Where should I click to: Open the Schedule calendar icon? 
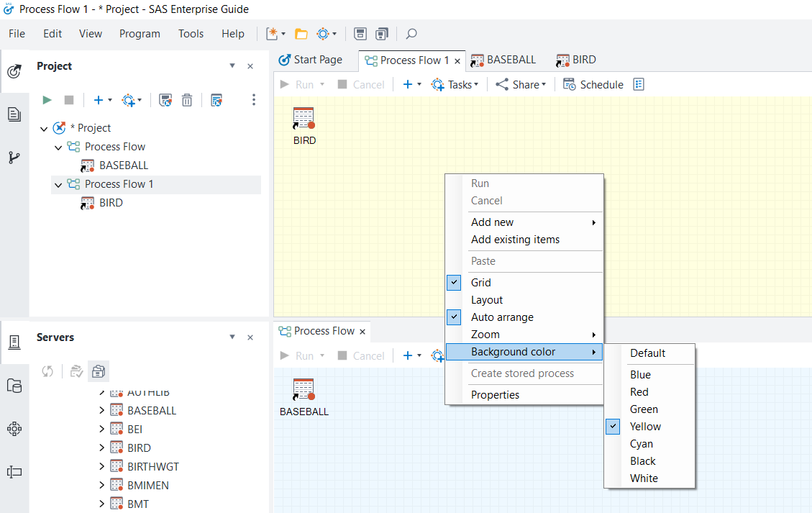coord(569,84)
